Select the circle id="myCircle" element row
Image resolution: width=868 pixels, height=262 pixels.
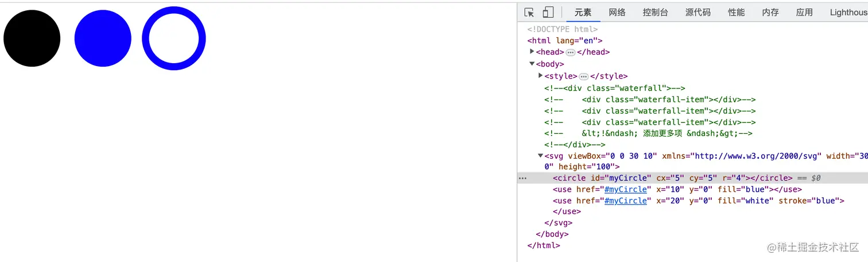(692, 178)
